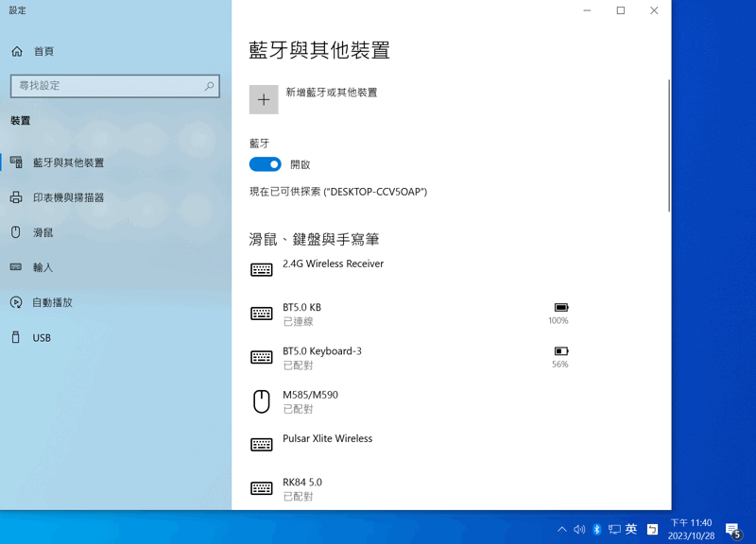This screenshot has height=544, width=756.
Task: Select Pulsar Xlite Wireless device
Action: coord(410,445)
